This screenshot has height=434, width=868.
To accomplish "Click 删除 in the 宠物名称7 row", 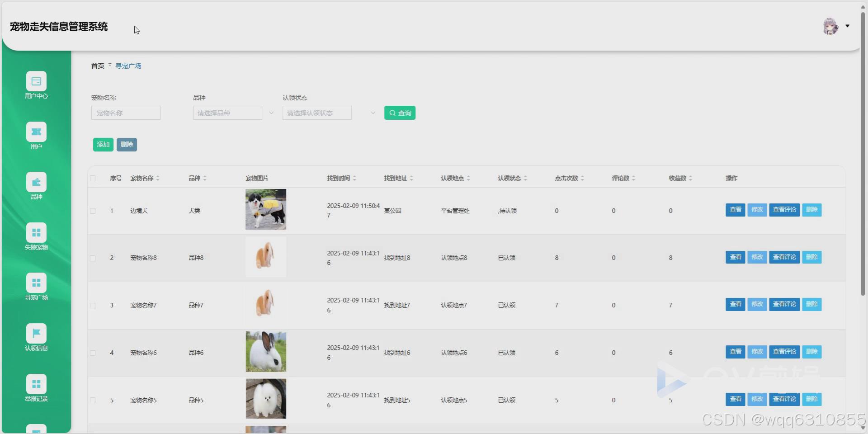I will click(x=812, y=304).
